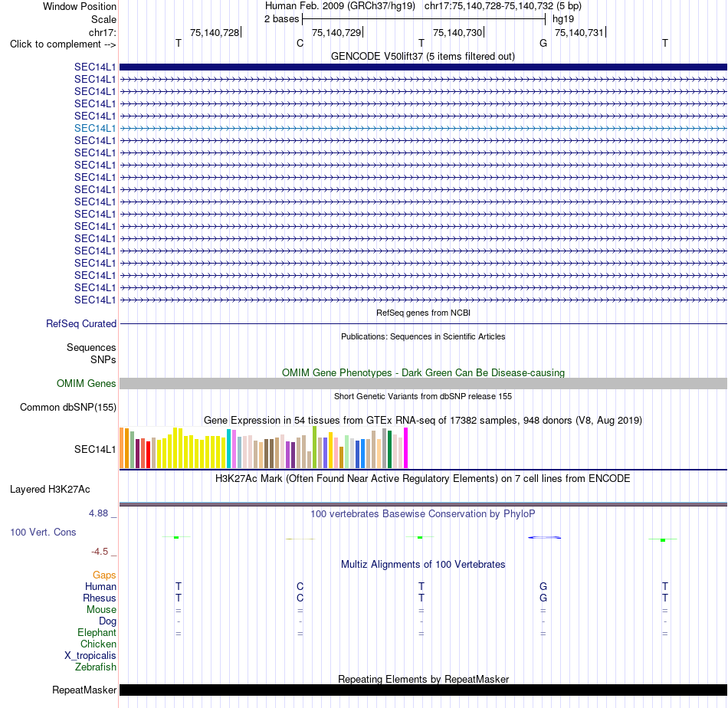Click the black RepeatMasker item bar
Viewport: 728px width, 708px height.
423,690
